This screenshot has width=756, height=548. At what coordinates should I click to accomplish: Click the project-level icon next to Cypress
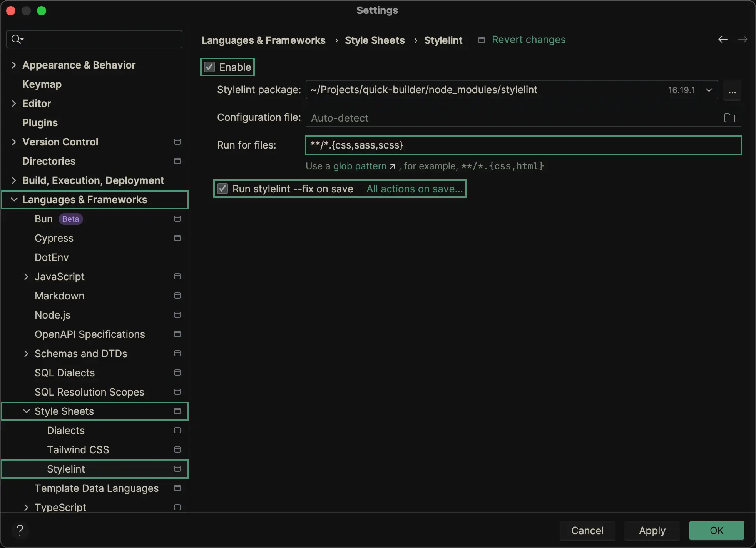click(x=177, y=238)
